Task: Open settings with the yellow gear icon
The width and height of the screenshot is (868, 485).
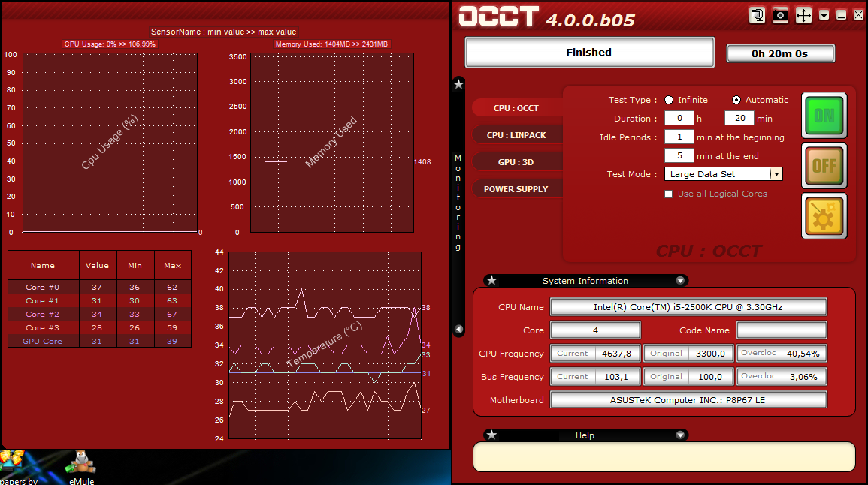Action: pyautogui.click(x=824, y=216)
